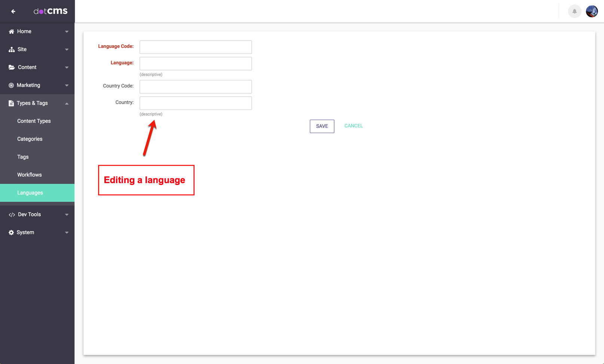Expand the Home menu arrow
604x364 pixels.
point(67,32)
